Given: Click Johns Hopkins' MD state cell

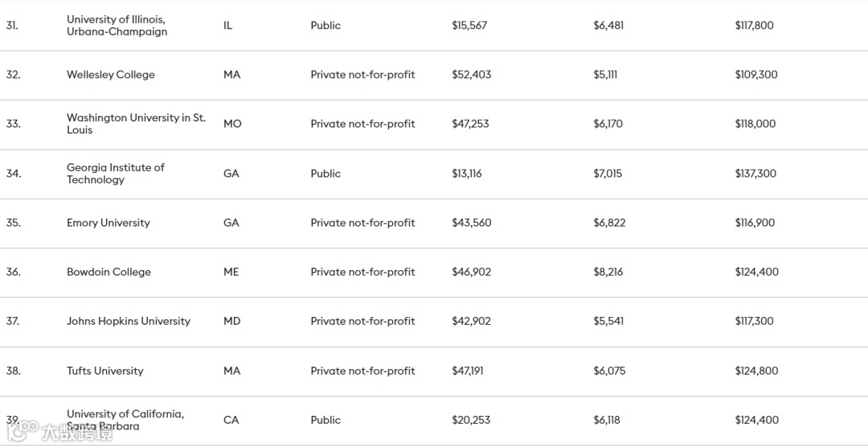Looking at the screenshot, I should (x=231, y=321).
